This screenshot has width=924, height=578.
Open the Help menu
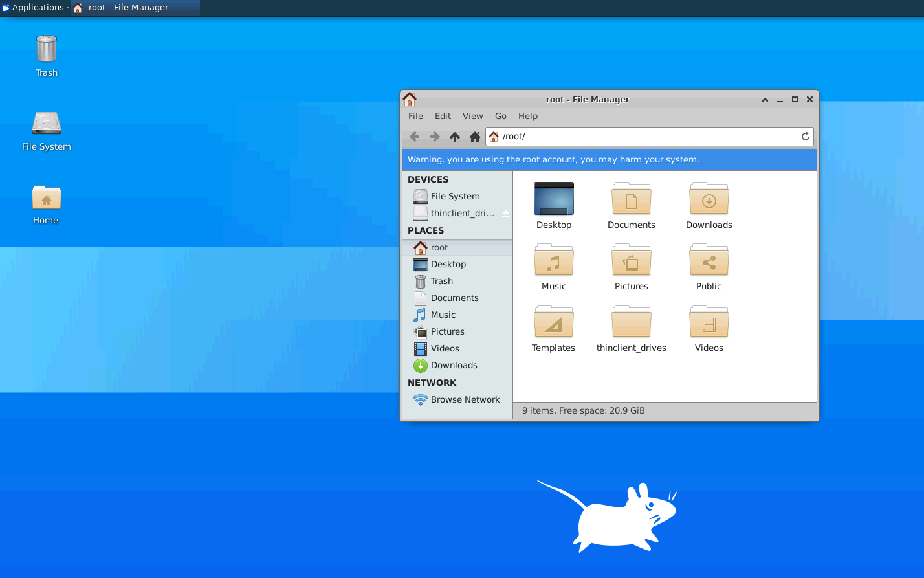pyautogui.click(x=528, y=116)
